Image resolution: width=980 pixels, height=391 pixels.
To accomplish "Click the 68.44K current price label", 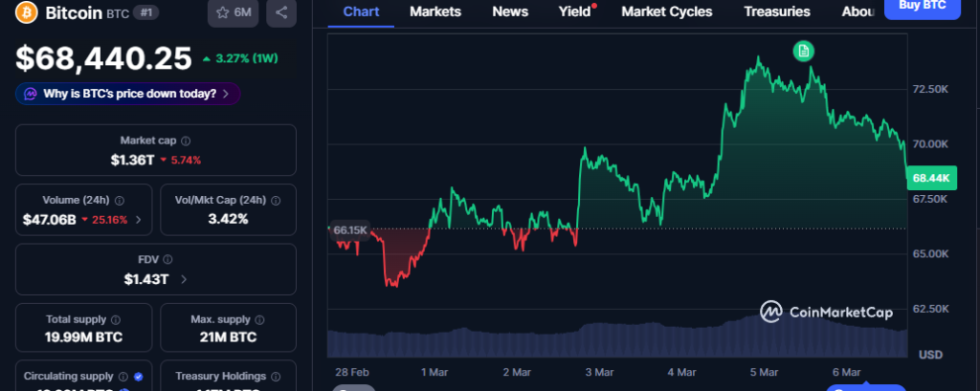I will (930, 178).
